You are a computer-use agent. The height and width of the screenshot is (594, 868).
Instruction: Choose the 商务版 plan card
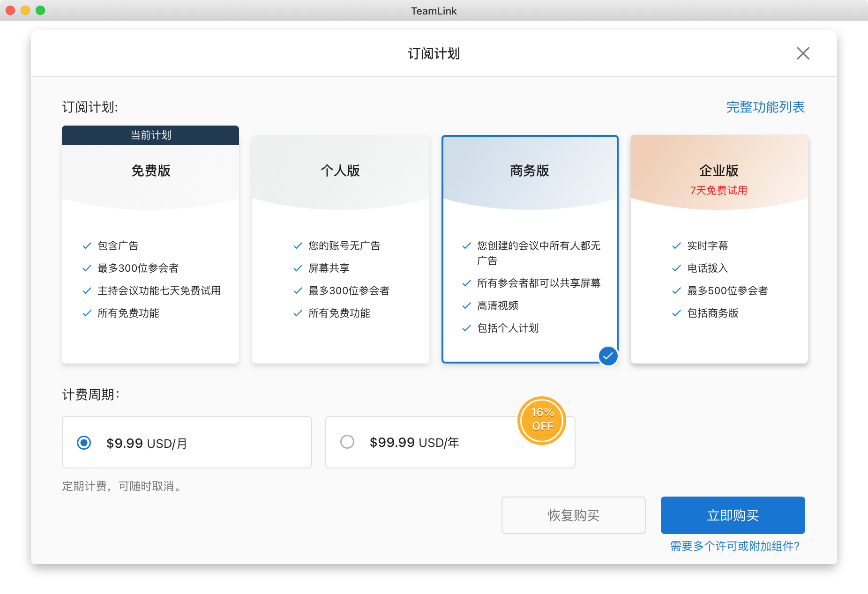(x=530, y=253)
